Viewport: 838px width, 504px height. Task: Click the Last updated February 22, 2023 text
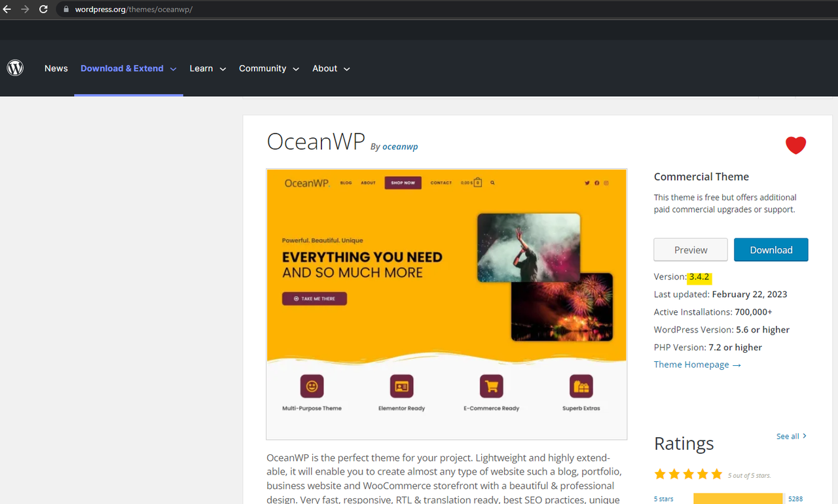(720, 295)
